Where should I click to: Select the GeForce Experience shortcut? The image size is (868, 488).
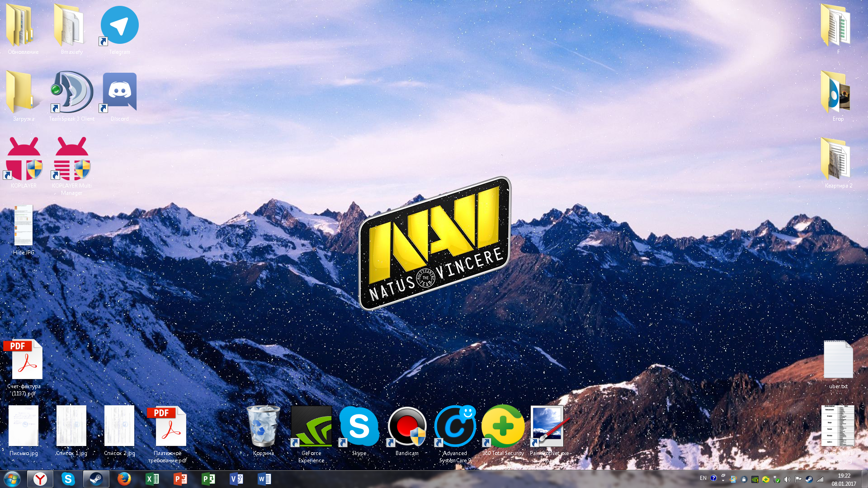coord(311,435)
